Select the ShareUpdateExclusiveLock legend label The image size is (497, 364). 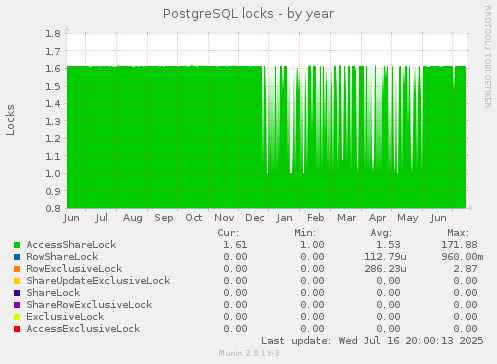pos(98,281)
